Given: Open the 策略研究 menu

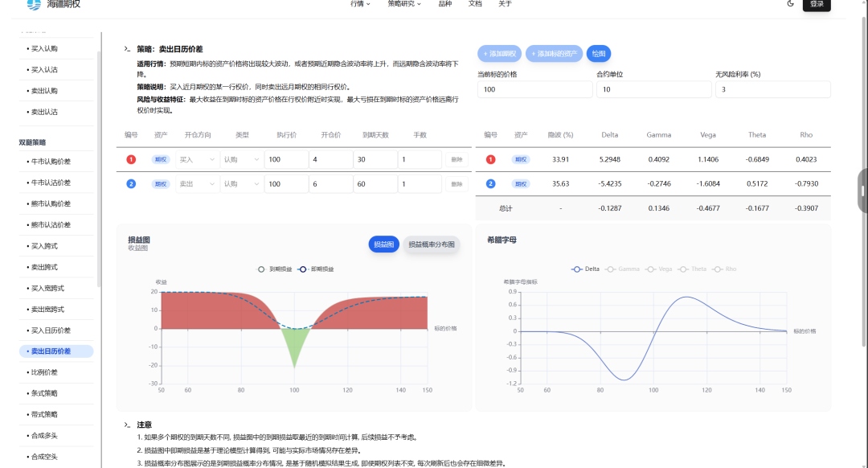Looking at the screenshot, I should 403,4.
